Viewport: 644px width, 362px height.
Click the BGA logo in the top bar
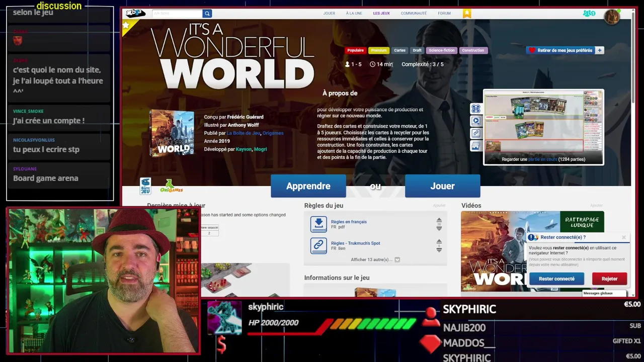pos(135,13)
